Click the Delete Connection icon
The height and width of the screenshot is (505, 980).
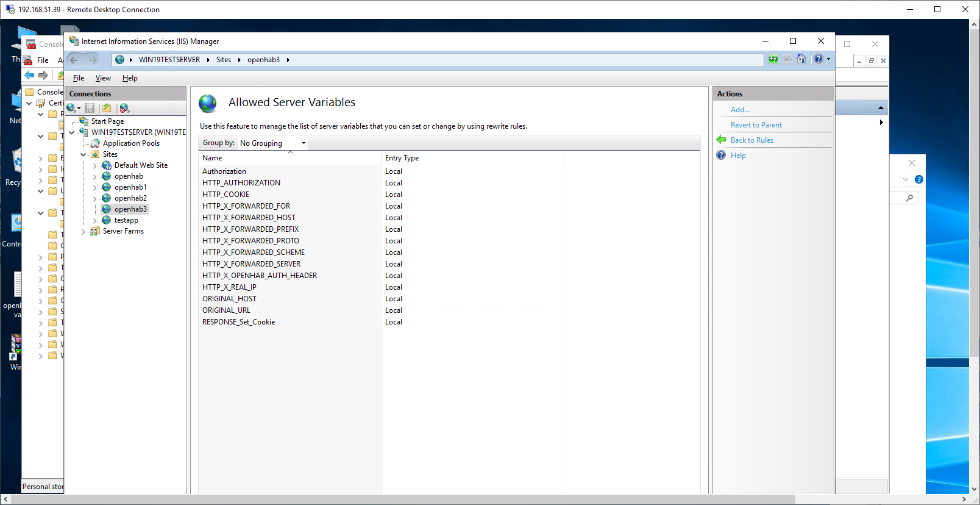(x=125, y=108)
